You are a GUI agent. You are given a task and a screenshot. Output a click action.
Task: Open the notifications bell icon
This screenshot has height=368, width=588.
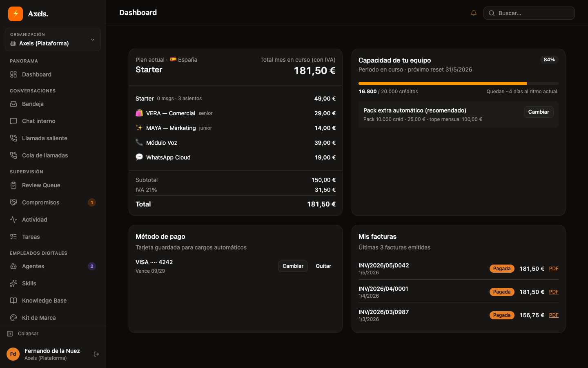(474, 13)
